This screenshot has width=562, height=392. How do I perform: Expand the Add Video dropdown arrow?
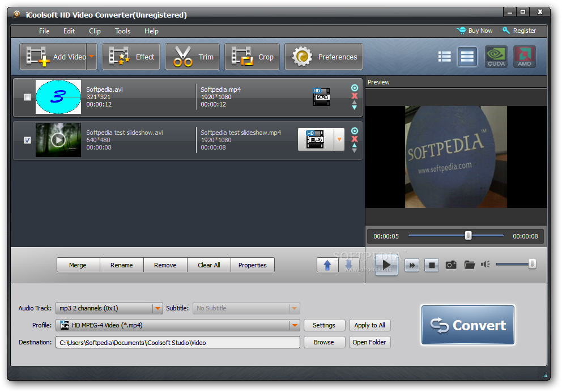coord(92,57)
